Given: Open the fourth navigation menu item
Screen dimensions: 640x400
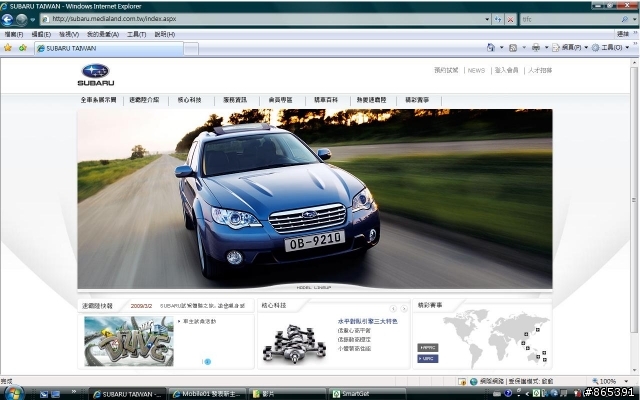Looking at the screenshot, I should 235,100.
